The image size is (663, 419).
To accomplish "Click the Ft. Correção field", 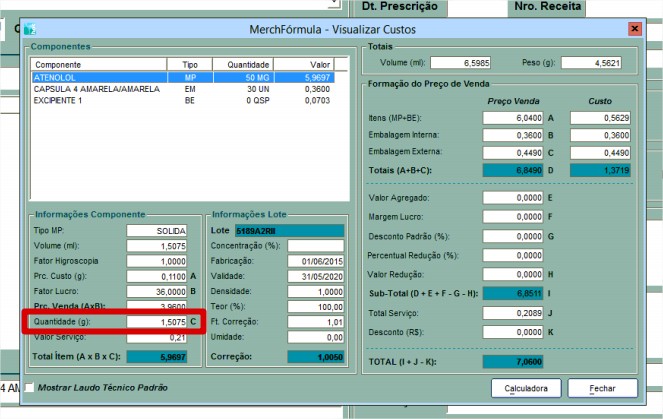I will click(x=316, y=322).
